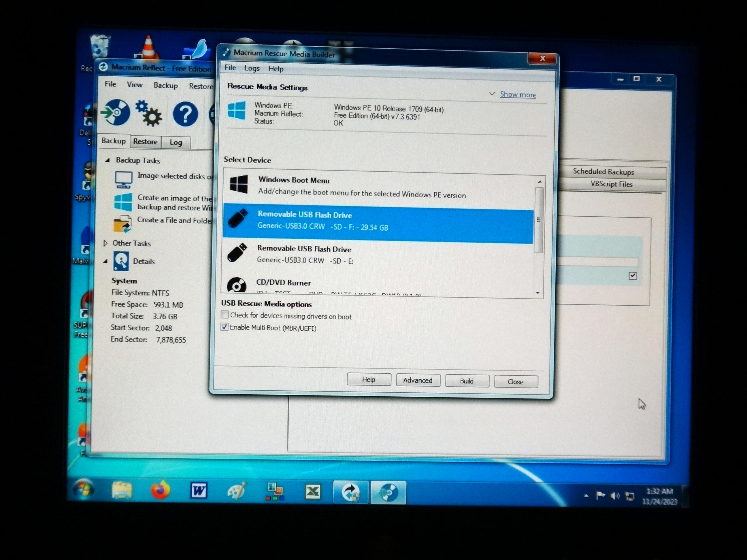Viewport: 747px width, 560px height.
Task: Open Excel from the taskbar
Action: coord(313,492)
